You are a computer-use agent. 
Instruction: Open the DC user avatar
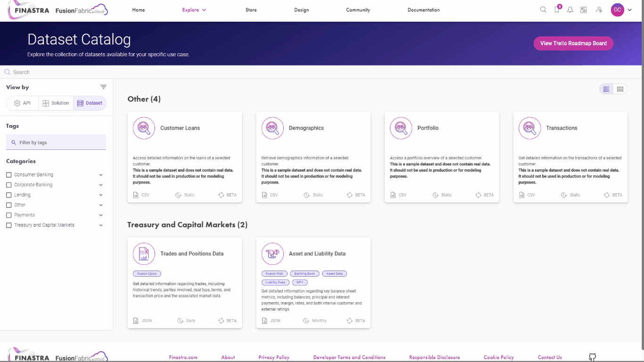618,10
